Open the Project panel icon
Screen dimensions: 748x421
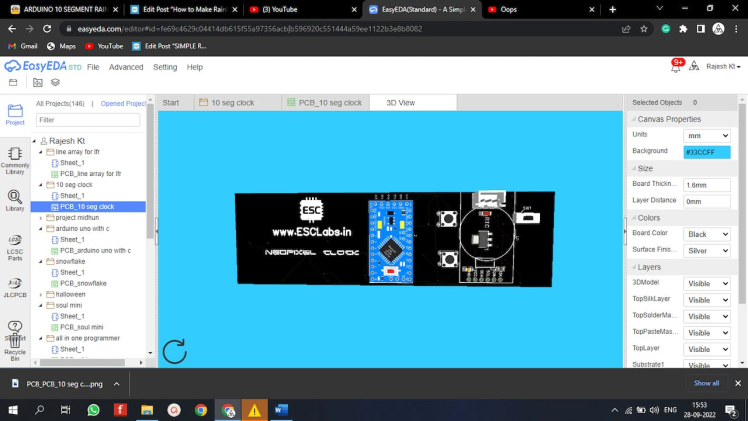pos(15,114)
